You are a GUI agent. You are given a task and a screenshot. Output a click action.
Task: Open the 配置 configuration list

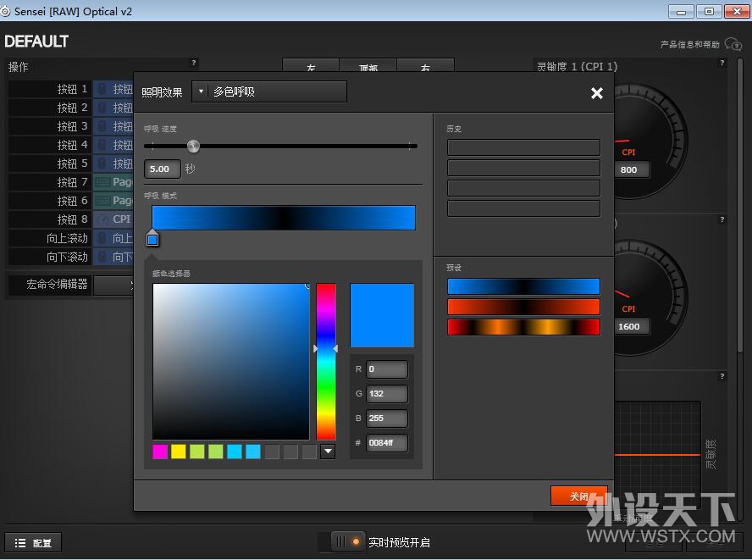(x=33, y=543)
